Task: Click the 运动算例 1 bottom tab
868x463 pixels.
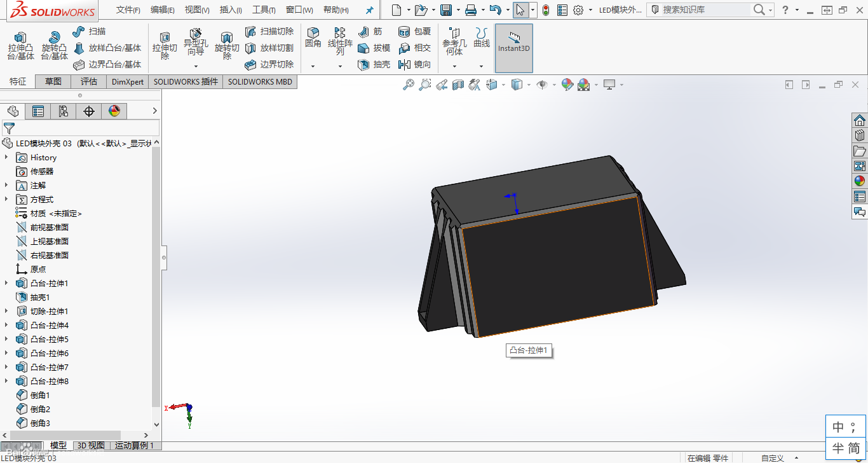Action: point(135,445)
